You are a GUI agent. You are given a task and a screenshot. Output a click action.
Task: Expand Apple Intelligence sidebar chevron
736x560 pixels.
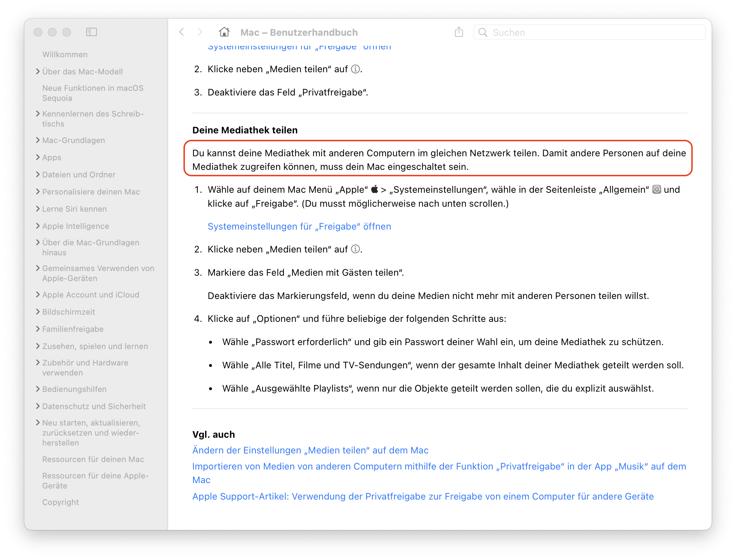(38, 226)
